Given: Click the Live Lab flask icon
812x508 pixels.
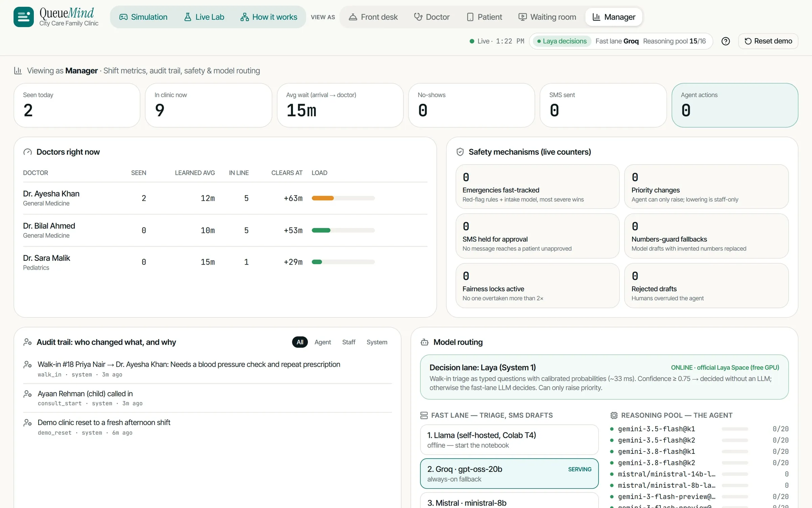Looking at the screenshot, I should tap(187, 17).
